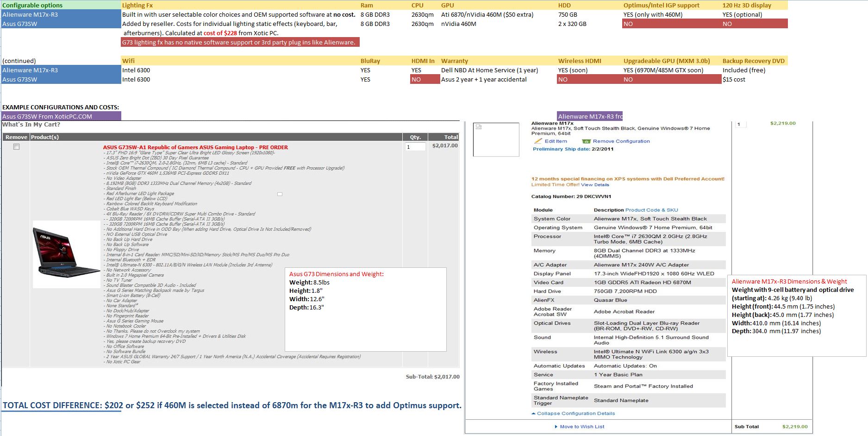Image resolution: width=868 pixels, height=436 pixels.
Task: Select the 'Backup Recovery DVD' header cell
Action: (x=755, y=61)
